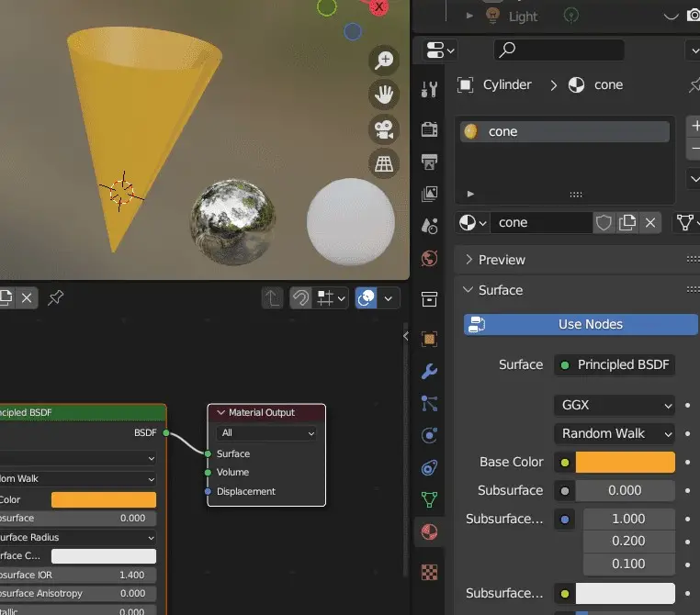Toggle fake user shield for cone material
This screenshot has height=615, width=700.
coord(604,222)
